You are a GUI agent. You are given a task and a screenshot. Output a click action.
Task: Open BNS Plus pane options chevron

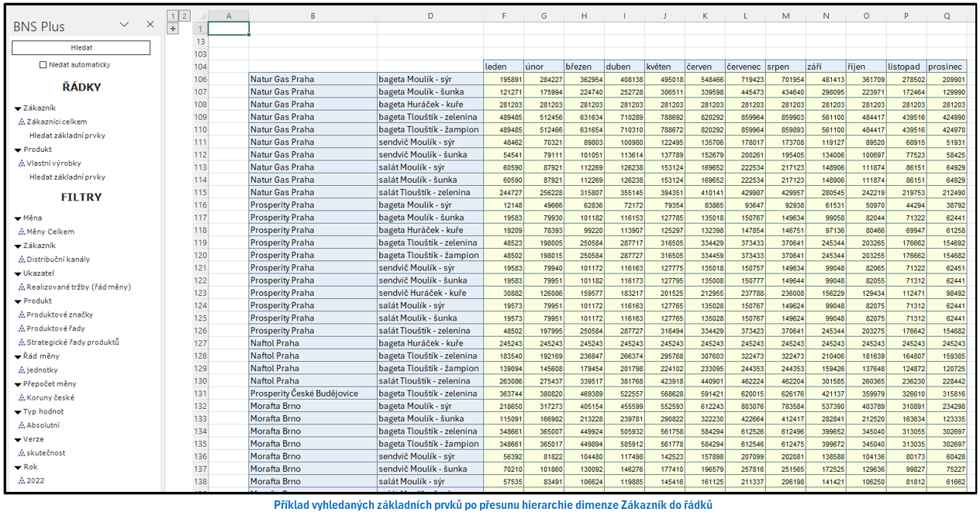[124, 25]
